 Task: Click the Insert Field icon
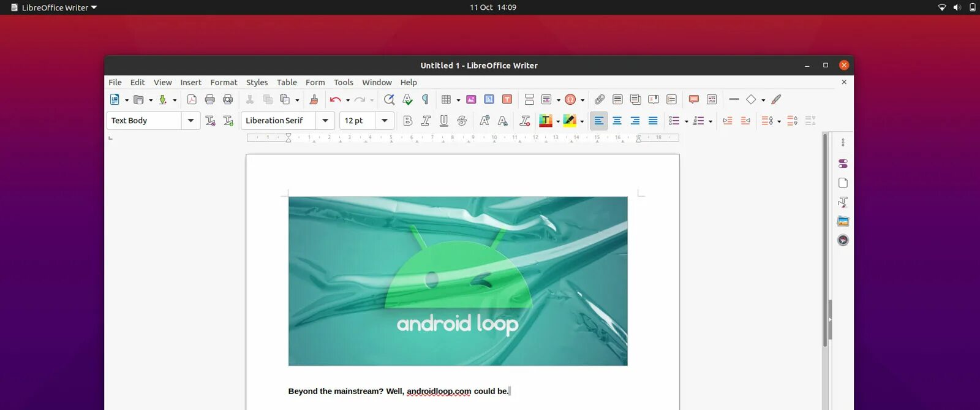(547, 99)
